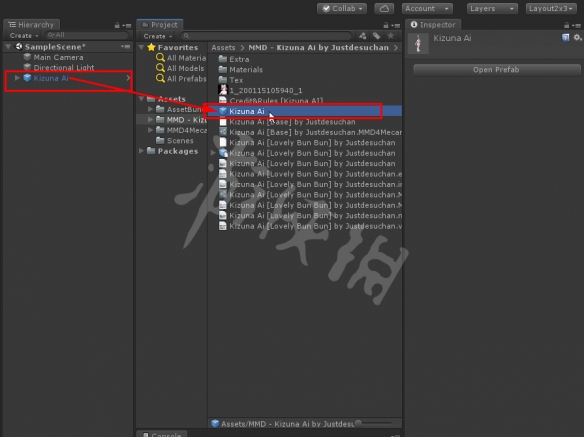Expand the MMD - Kizuna folder in tree
Viewport: 584px width, 437px height.
(150, 120)
